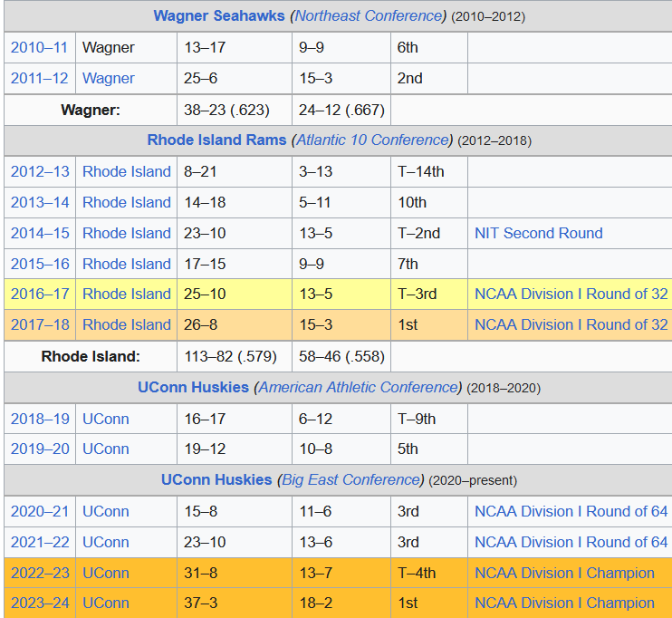Screen dimensions: 672x618
Task: Click the 31–8 record cell
Action: (x=235, y=573)
